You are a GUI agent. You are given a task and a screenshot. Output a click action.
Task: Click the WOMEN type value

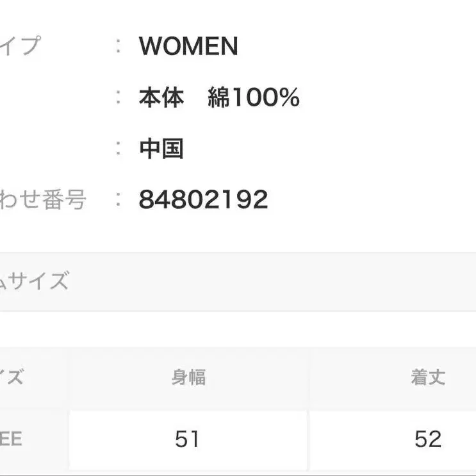point(188,46)
